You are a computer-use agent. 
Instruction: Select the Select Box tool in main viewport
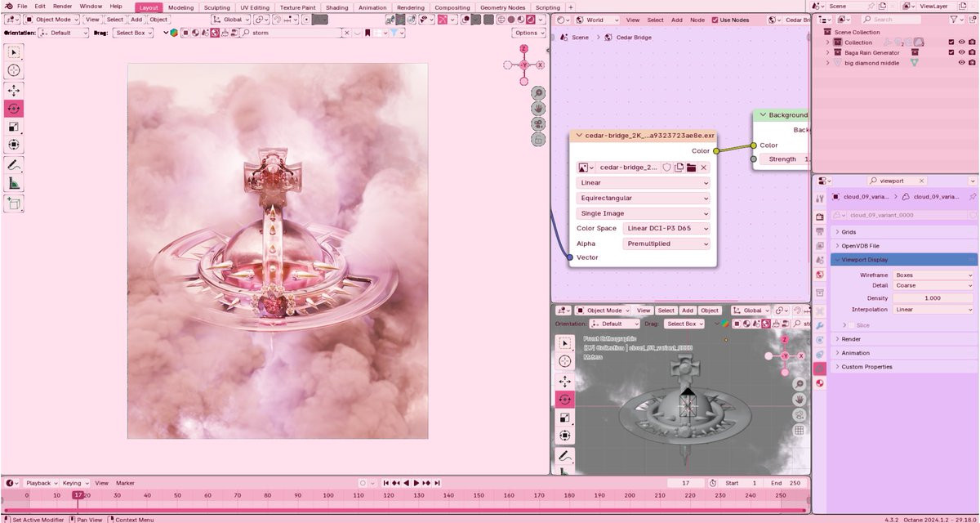14,52
